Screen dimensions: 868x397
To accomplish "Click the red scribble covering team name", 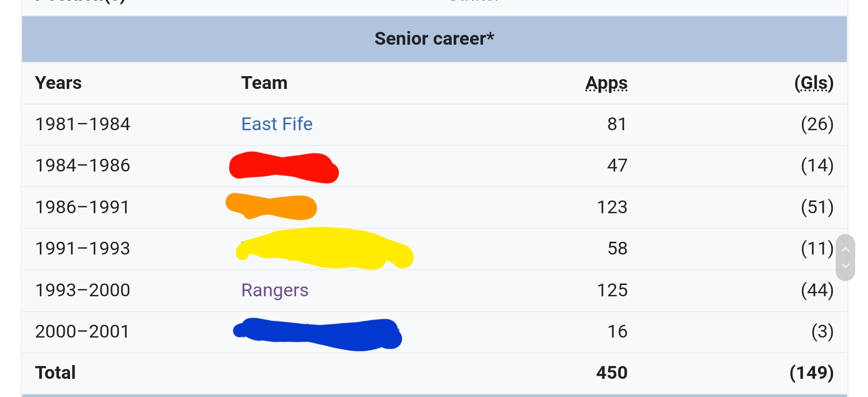I will pyautogui.click(x=284, y=167).
